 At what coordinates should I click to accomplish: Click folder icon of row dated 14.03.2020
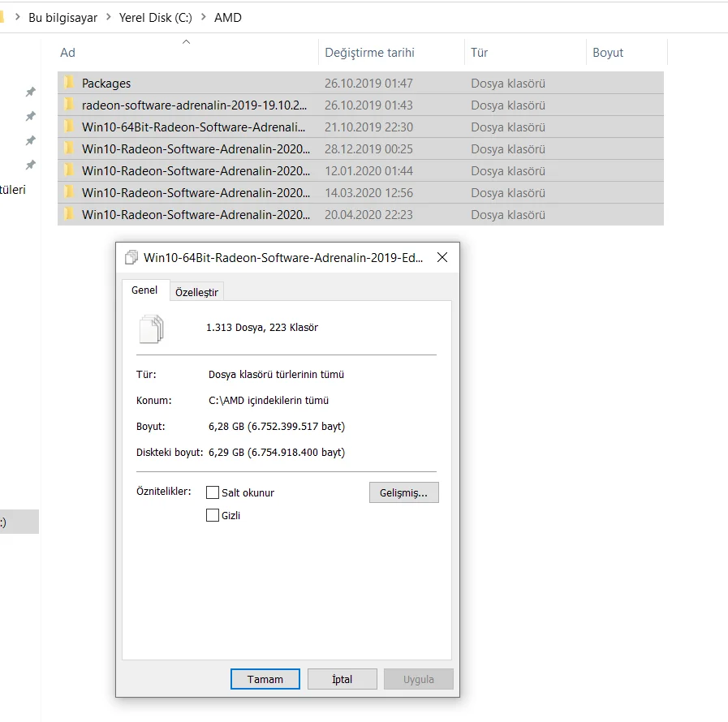[69, 192]
